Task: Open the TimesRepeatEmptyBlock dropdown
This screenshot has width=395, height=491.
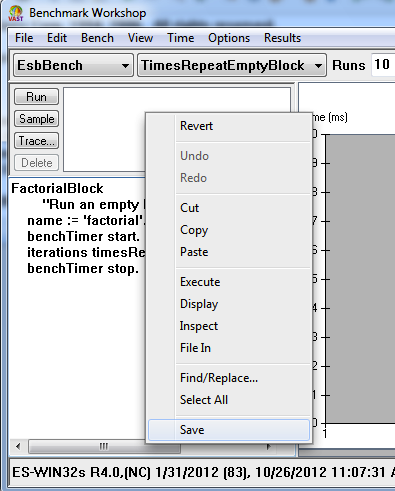Action: [232, 65]
